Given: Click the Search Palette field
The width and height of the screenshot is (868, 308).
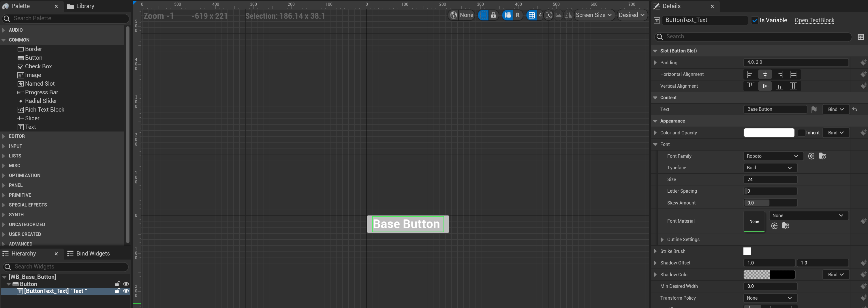Looking at the screenshot, I should point(66,18).
